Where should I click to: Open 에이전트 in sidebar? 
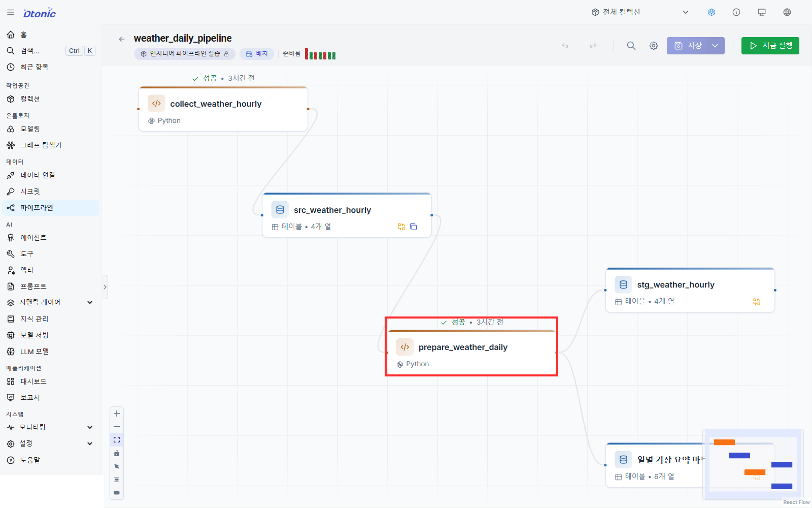[x=51, y=238]
